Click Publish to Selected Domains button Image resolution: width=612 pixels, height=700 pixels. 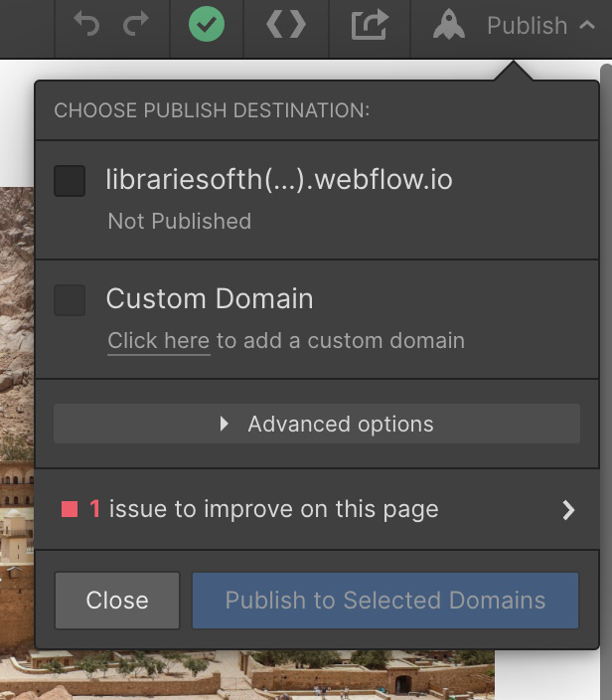coord(385,601)
